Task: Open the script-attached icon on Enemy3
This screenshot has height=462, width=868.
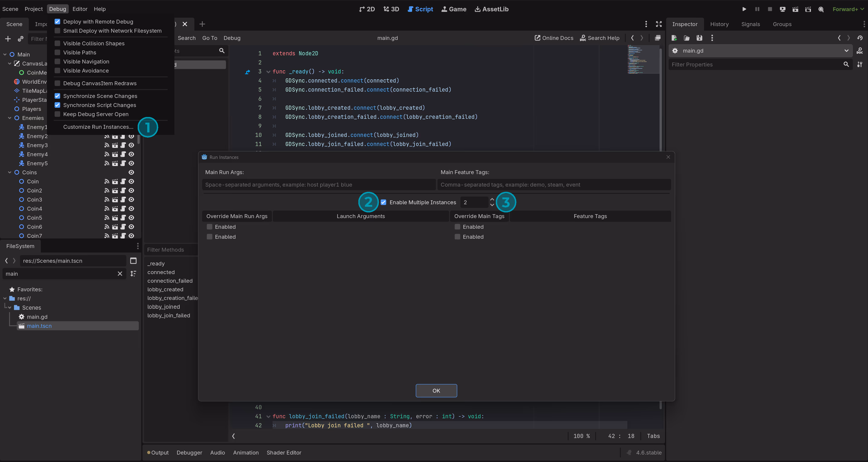Action: point(123,145)
